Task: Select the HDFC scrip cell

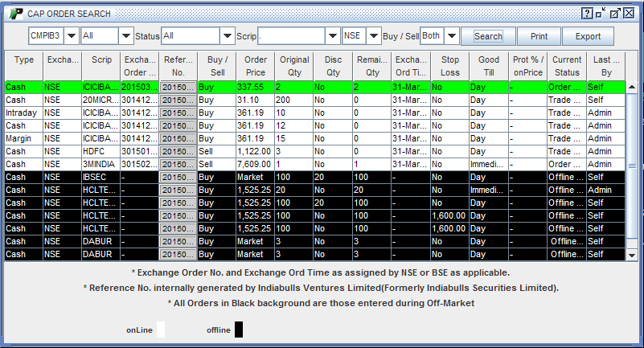Action: (x=101, y=151)
